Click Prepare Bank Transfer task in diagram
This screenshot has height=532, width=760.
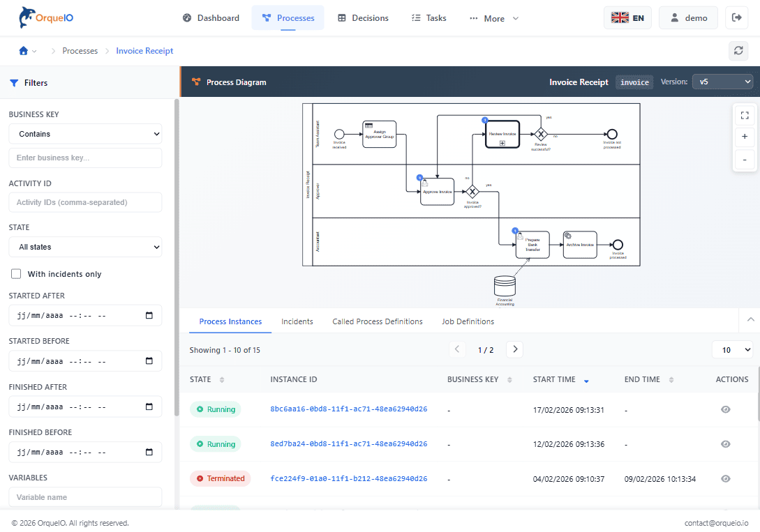532,245
